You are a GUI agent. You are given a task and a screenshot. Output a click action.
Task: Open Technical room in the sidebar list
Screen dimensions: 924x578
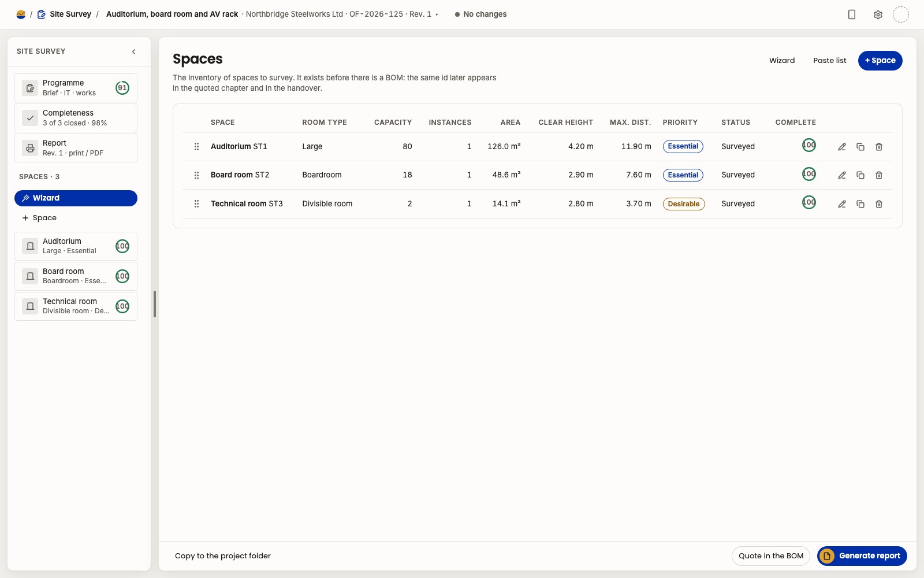pos(76,306)
